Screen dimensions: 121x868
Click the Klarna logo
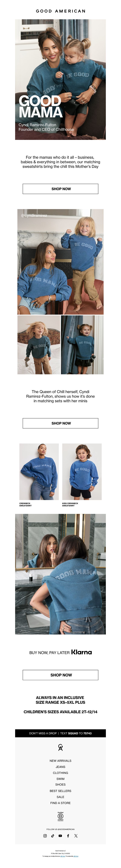click(82, 652)
